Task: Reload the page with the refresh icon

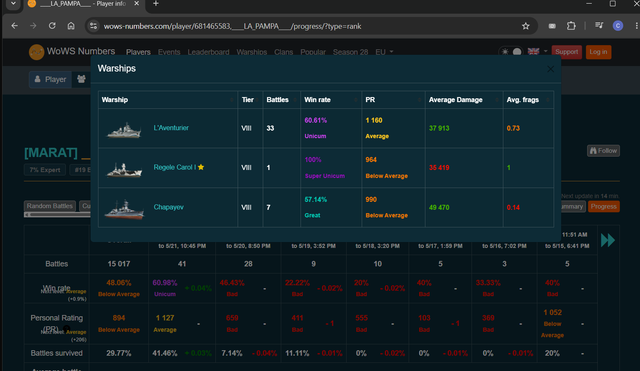Action: [52, 26]
